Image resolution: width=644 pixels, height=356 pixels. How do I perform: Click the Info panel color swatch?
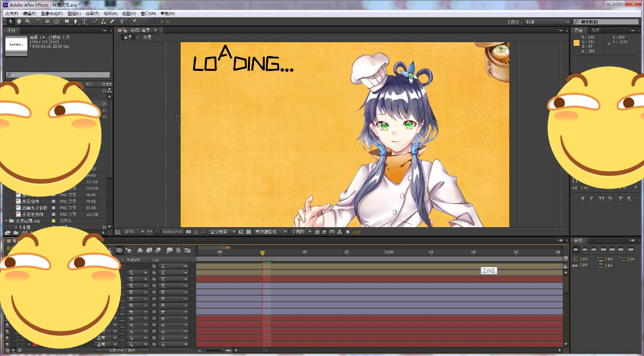(x=577, y=43)
